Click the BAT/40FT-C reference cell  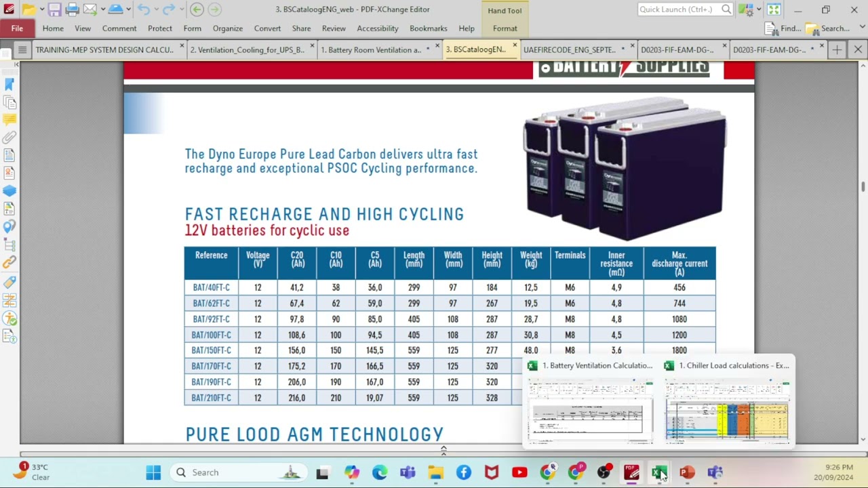212,287
